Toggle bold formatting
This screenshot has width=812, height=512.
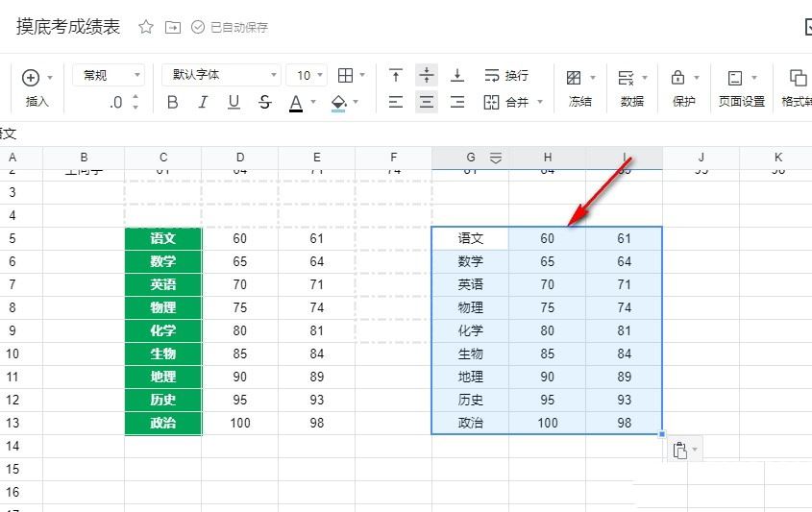click(172, 103)
